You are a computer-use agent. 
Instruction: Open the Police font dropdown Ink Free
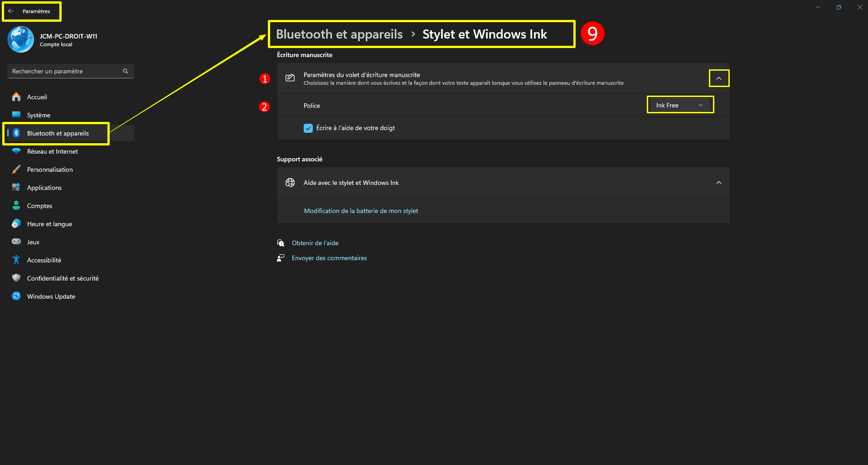click(680, 105)
